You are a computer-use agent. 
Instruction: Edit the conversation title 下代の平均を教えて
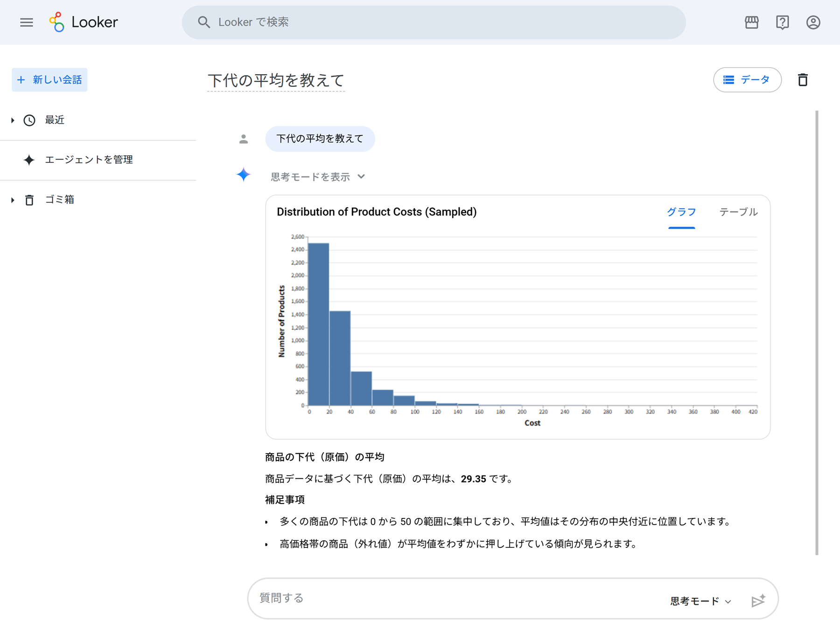pos(276,80)
